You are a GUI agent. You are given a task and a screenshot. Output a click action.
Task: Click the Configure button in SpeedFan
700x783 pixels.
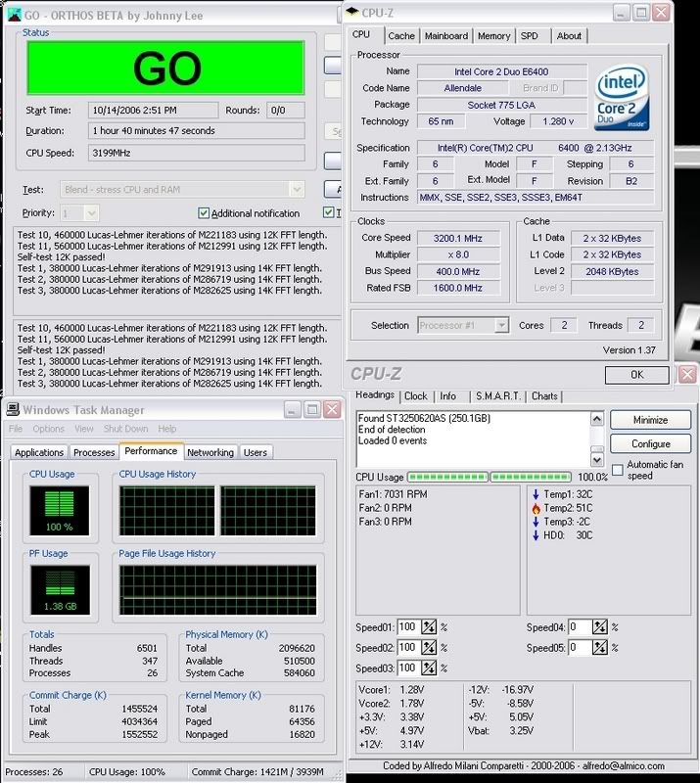[650, 443]
